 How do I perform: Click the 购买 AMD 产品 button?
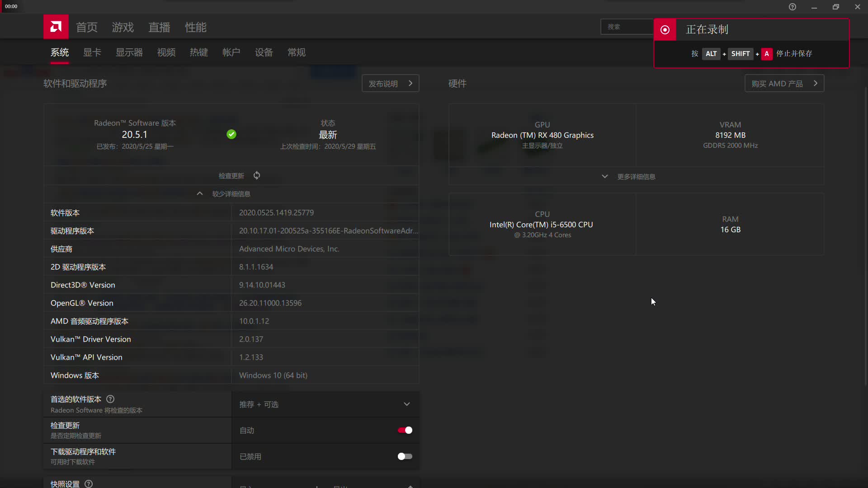pos(784,83)
